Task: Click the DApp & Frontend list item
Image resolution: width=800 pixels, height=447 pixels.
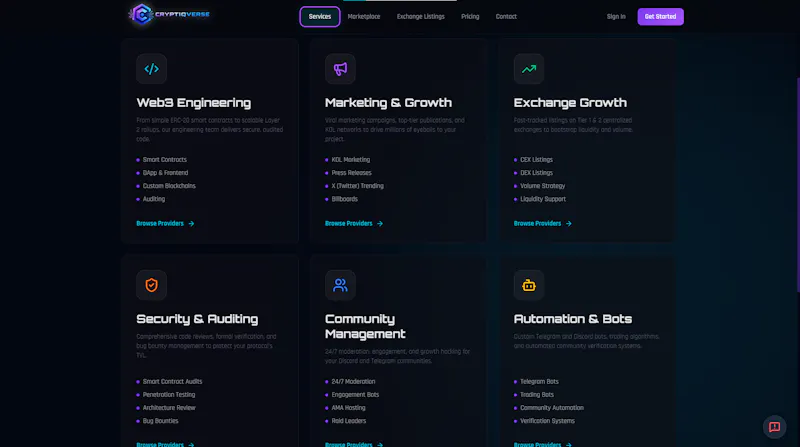Action: (165, 173)
